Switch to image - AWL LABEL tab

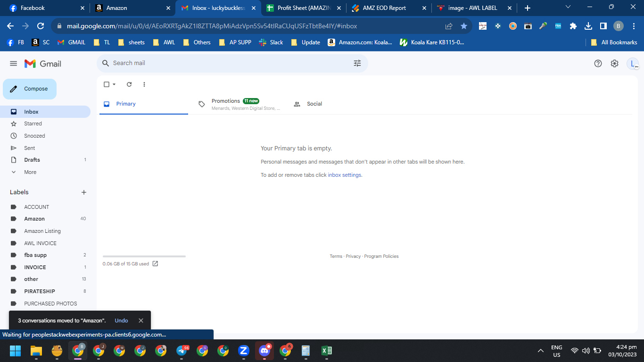tap(474, 8)
